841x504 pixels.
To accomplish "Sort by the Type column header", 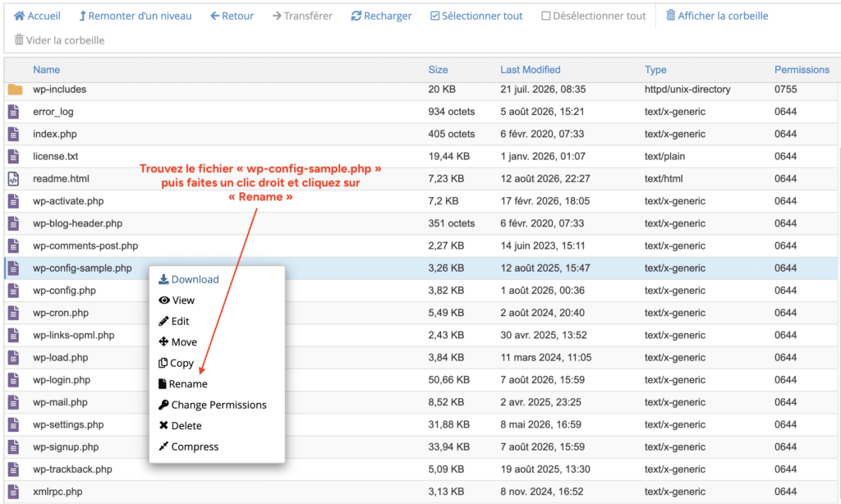I will click(655, 70).
